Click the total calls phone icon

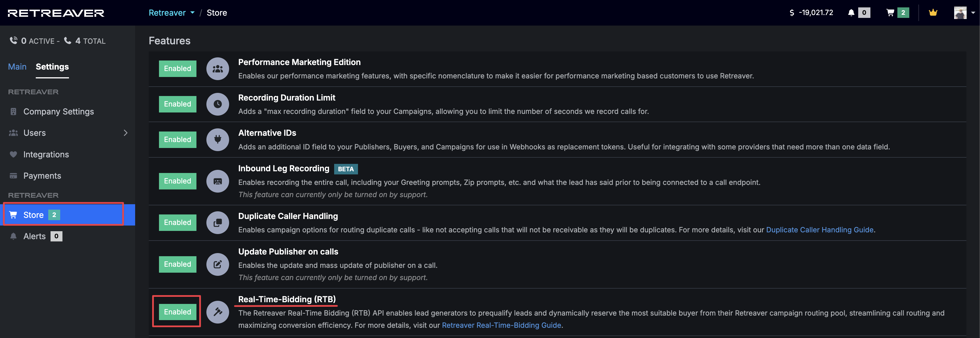(x=68, y=40)
